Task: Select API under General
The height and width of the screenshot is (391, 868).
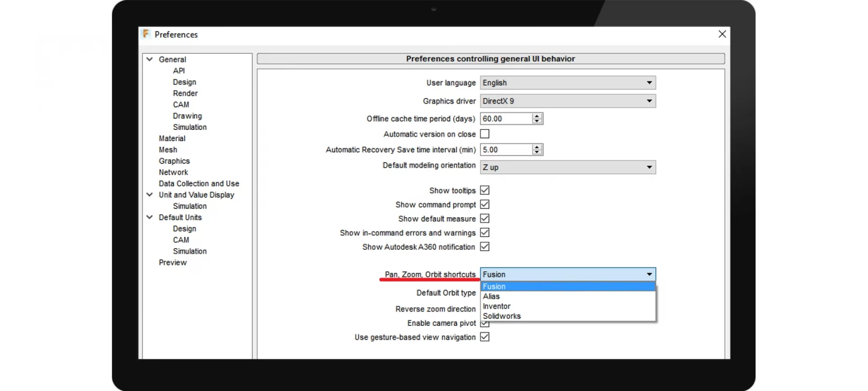Action: (x=179, y=71)
